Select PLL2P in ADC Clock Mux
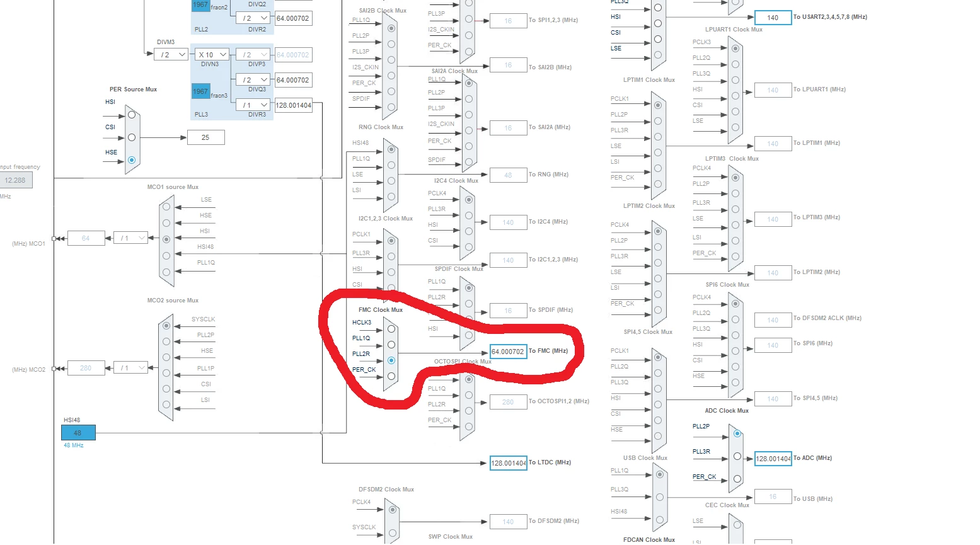This screenshot has width=980, height=545. 737,433
